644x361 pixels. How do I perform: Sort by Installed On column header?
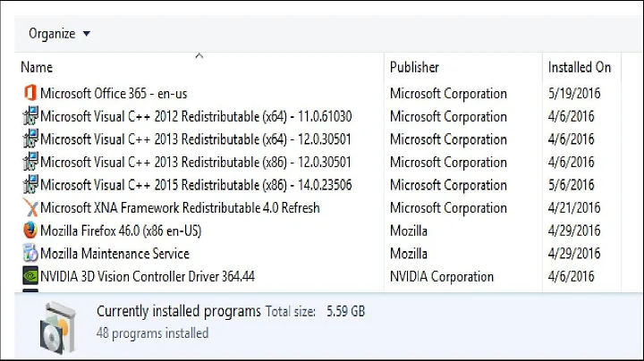point(580,67)
